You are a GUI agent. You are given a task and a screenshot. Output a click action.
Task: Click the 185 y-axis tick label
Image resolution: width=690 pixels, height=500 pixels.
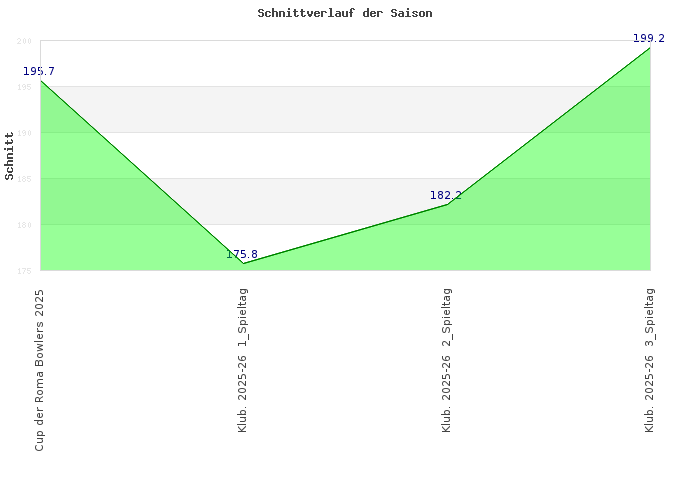pos(24,179)
